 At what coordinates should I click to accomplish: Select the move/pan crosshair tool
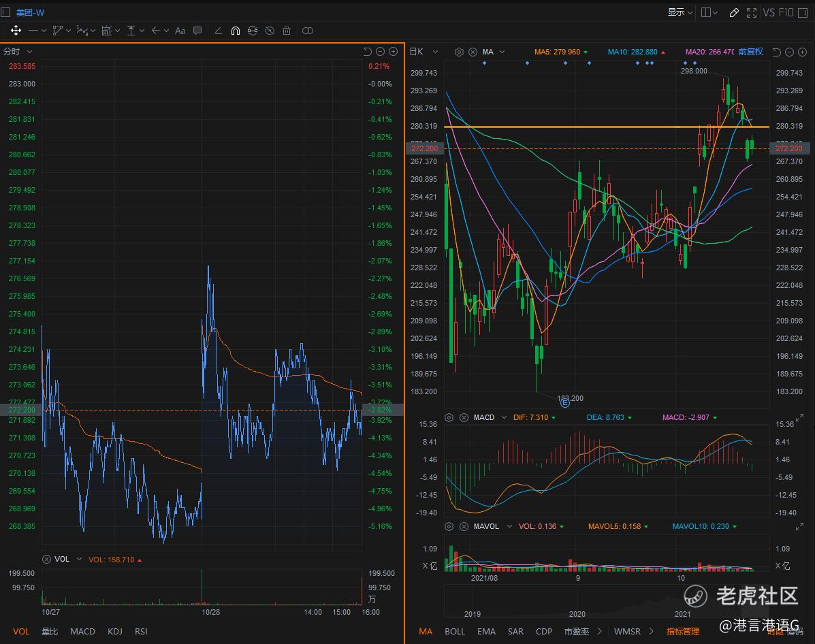click(16, 31)
